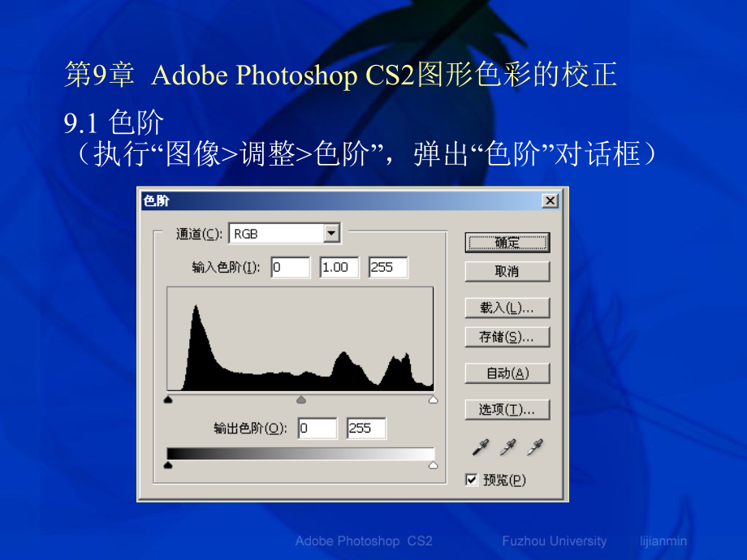Open the 选项(T) options dialog

507,409
